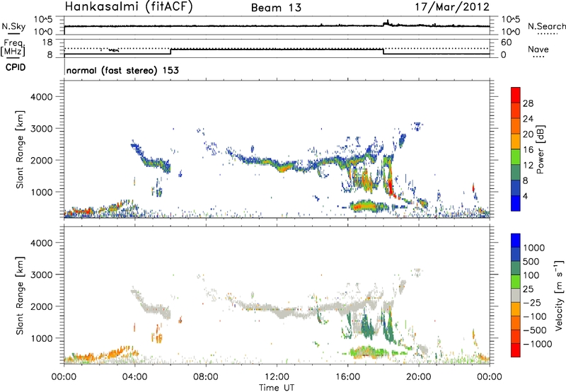Click the "Time UT" axis title
The height and width of the screenshot is (392, 566).
(x=277, y=388)
